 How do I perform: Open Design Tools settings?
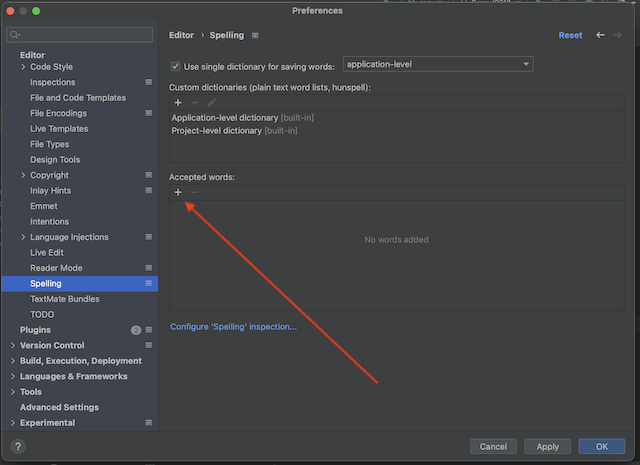(x=55, y=160)
